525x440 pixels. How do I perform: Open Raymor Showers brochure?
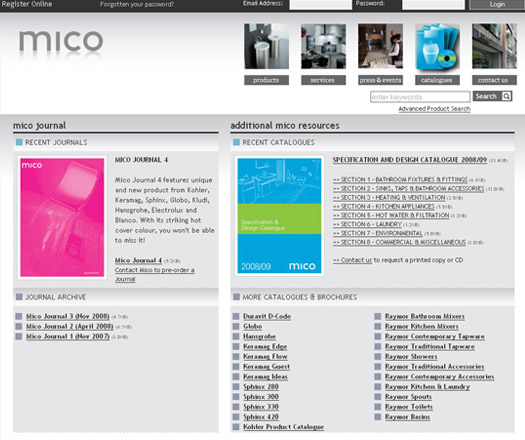point(411,356)
